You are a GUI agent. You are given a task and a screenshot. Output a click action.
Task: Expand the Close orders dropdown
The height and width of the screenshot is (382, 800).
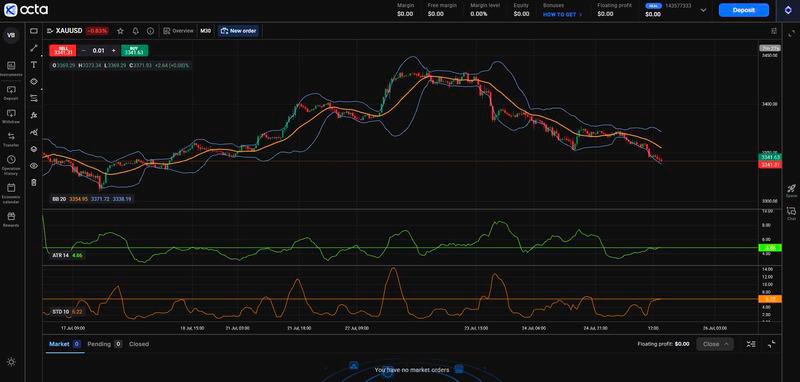point(715,344)
